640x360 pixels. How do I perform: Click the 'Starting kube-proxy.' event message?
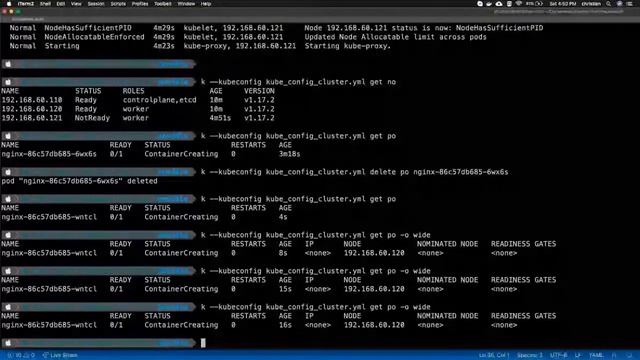tap(348, 46)
